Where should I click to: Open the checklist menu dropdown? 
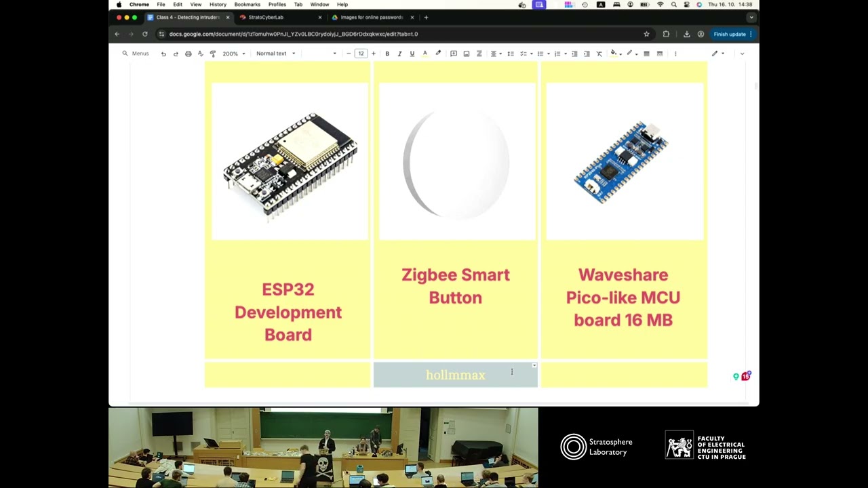(x=526, y=54)
